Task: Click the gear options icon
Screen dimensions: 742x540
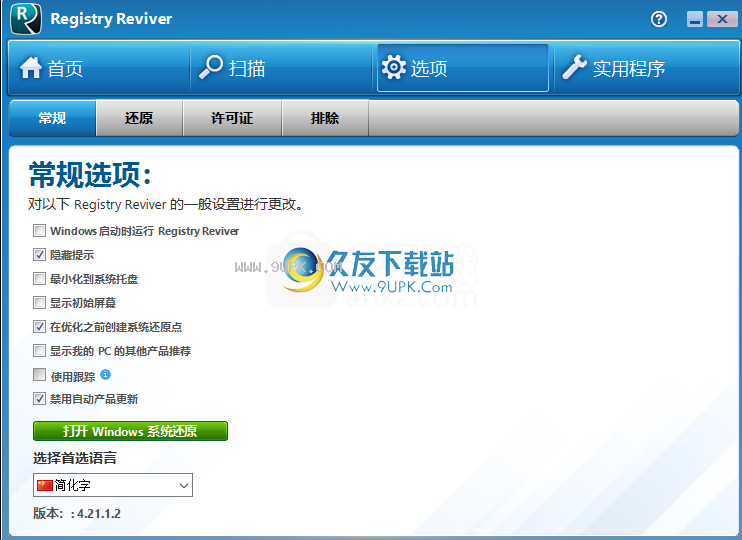Action: (x=393, y=67)
